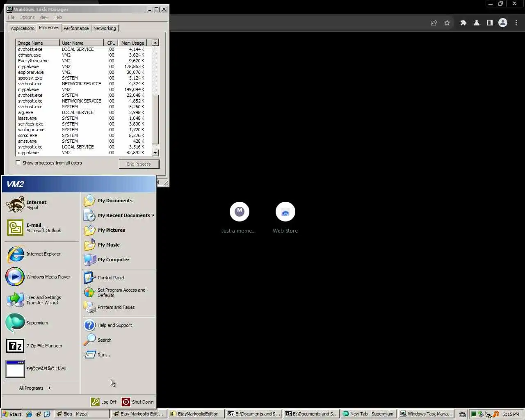The image size is (525, 420).
Task: Open Extensions puzzle icon in Supermium
Action: coord(463,23)
